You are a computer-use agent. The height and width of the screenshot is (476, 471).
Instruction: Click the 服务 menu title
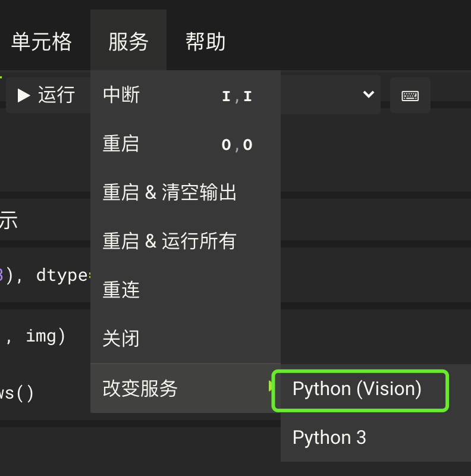pos(128,40)
